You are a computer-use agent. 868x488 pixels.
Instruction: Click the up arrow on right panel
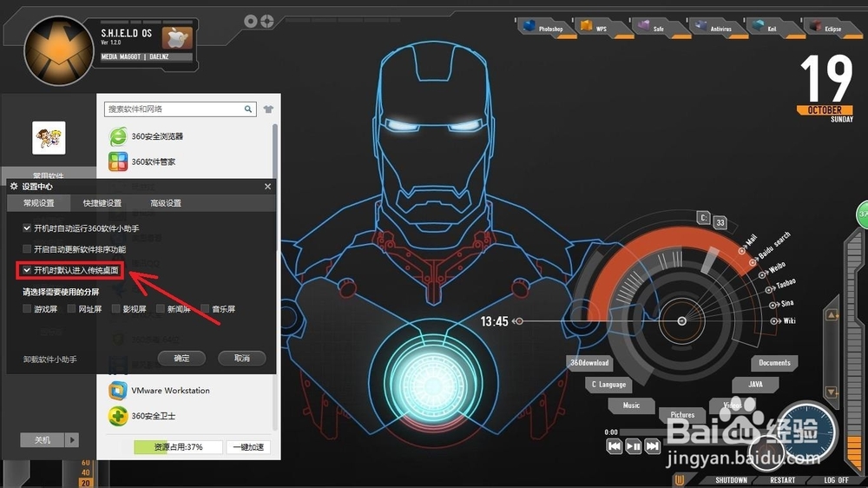coord(832,315)
